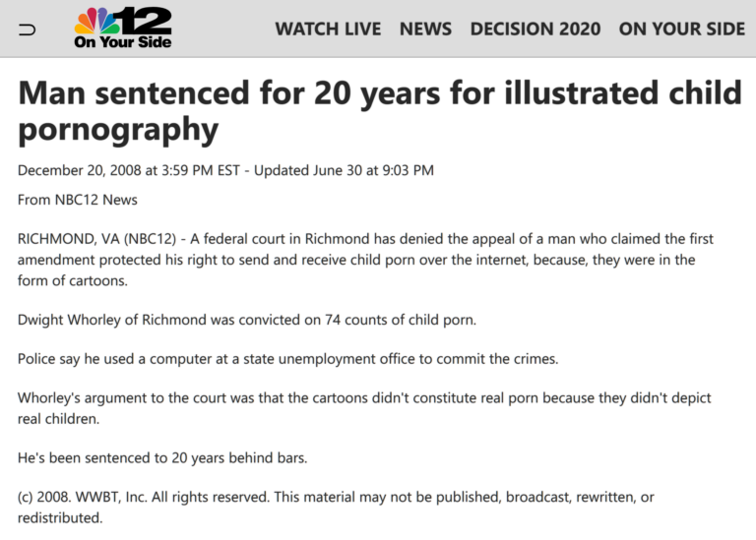This screenshot has width=756, height=540.
Task: Click the On Your Side tagline under logo
Action: [x=122, y=42]
